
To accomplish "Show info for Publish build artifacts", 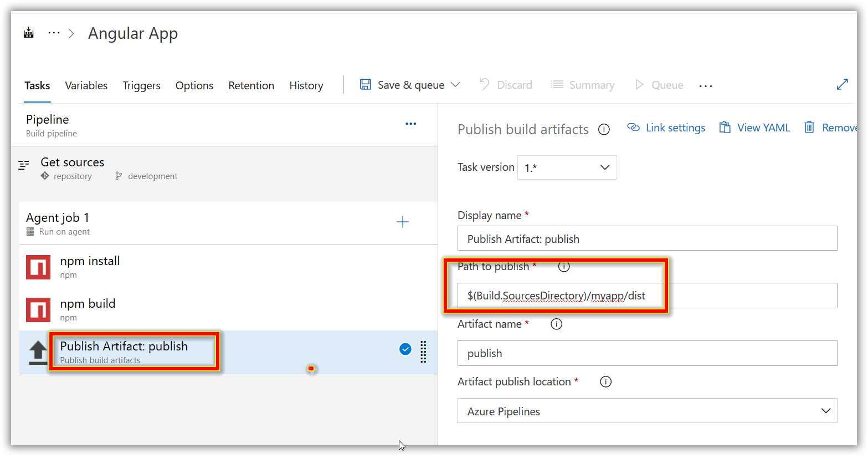I will click(604, 130).
